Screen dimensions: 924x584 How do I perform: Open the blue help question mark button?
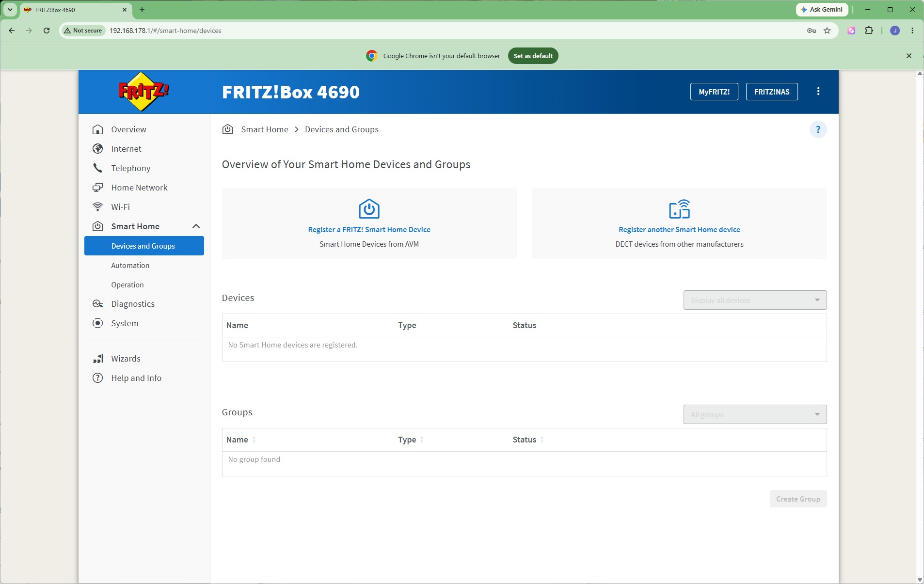pyautogui.click(x=818, y=129)
